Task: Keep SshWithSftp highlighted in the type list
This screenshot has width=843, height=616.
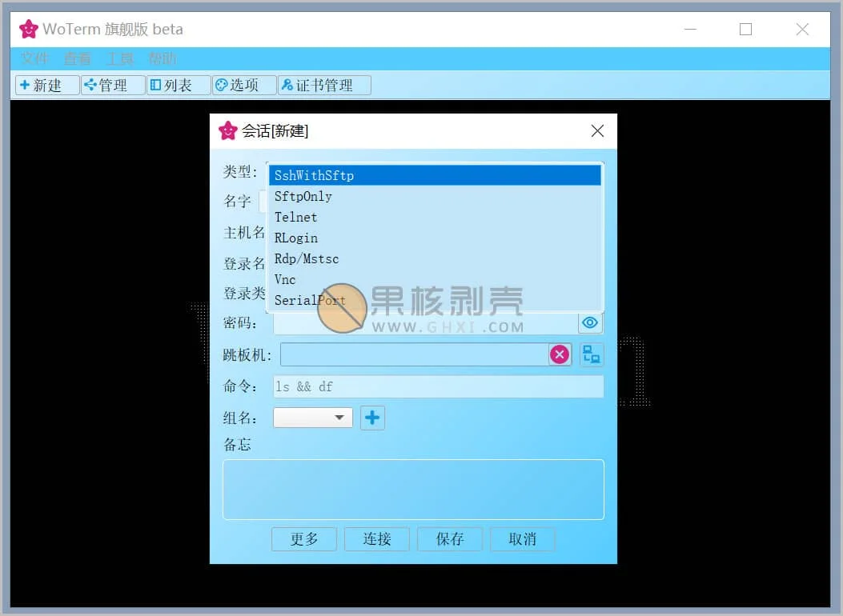Action: [435, 174]
